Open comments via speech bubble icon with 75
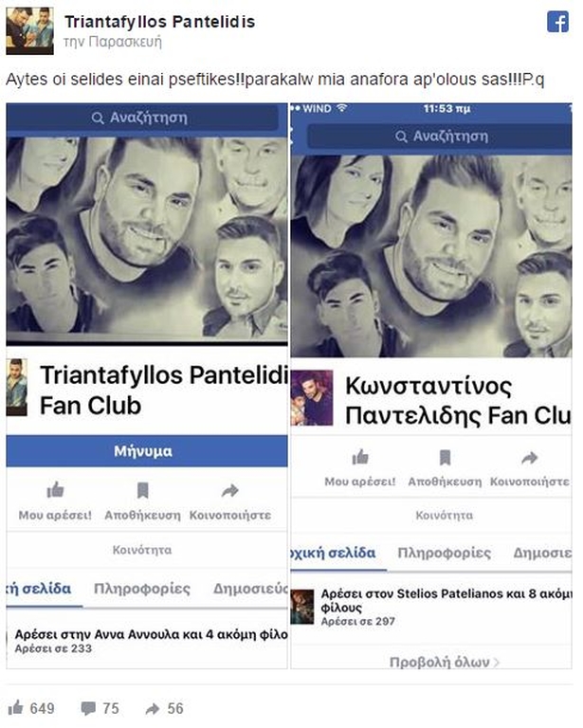This screenshot has height=728, width=583. point(88,708)
